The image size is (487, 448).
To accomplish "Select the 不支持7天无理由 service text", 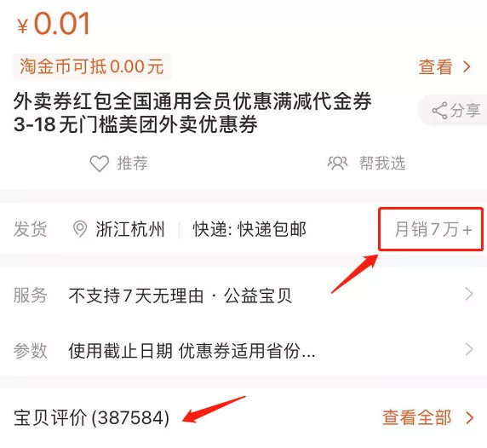I will tap(136, 296).
